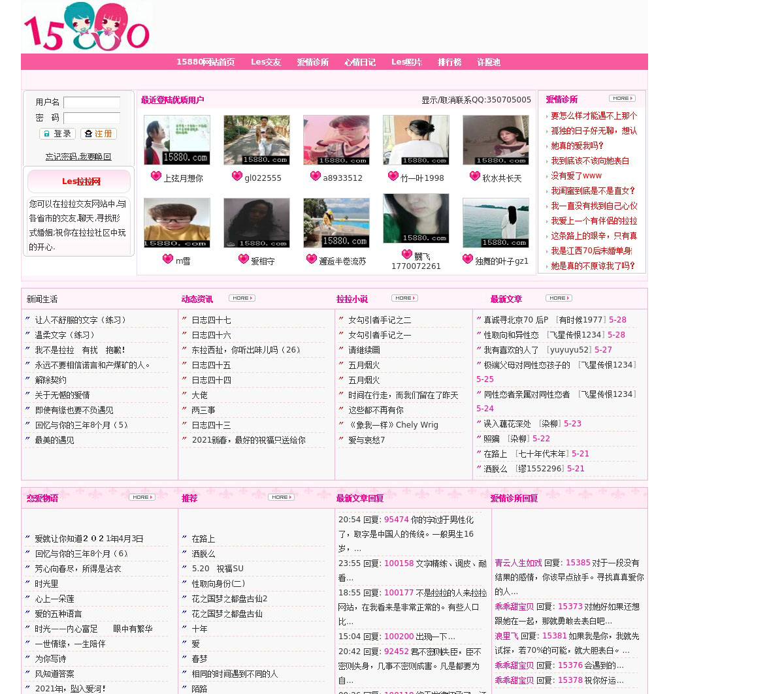Click heart icon beside 上弦月想你
The height and width of the screenshot is (694, 784).
[x=155, y=176]
